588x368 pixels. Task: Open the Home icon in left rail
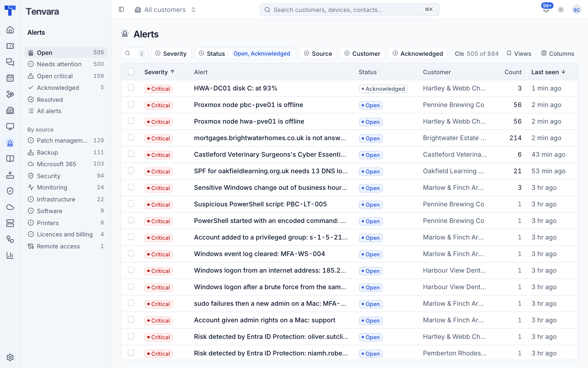[10, 30]
